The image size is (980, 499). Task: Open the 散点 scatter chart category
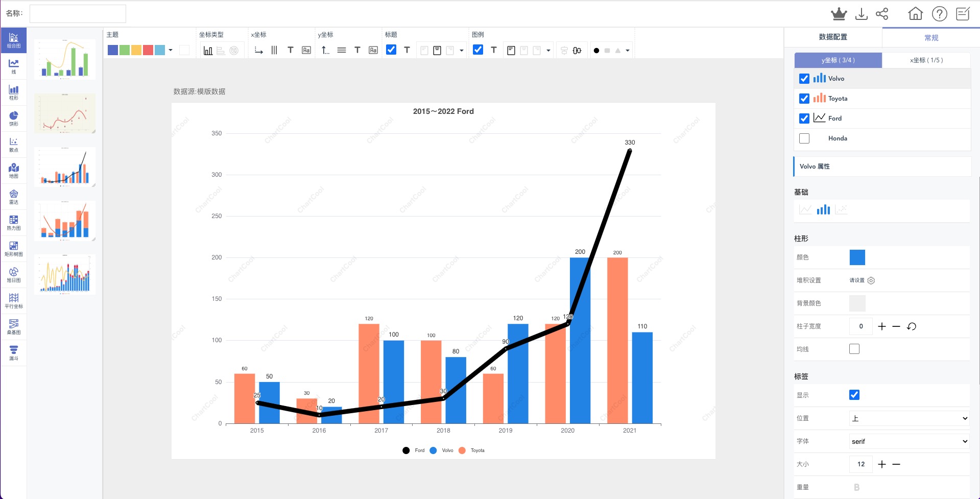(14, 145)
